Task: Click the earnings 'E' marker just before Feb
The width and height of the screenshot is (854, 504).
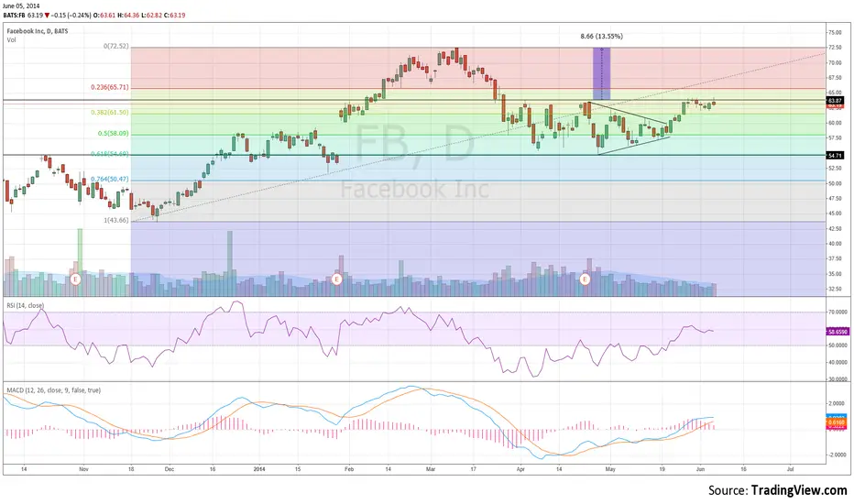Action: 336,279
